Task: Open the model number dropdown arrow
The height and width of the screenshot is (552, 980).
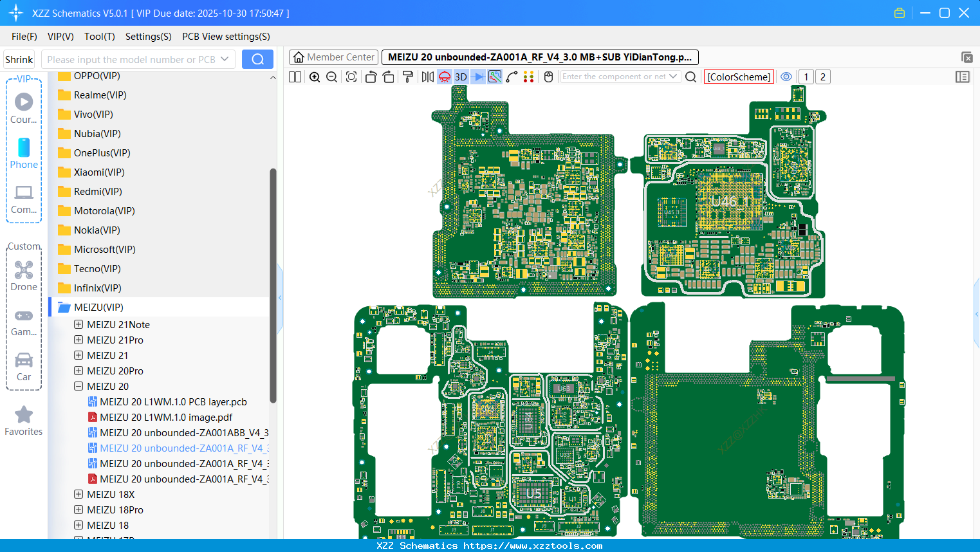Action: click(x=225, y=59)
